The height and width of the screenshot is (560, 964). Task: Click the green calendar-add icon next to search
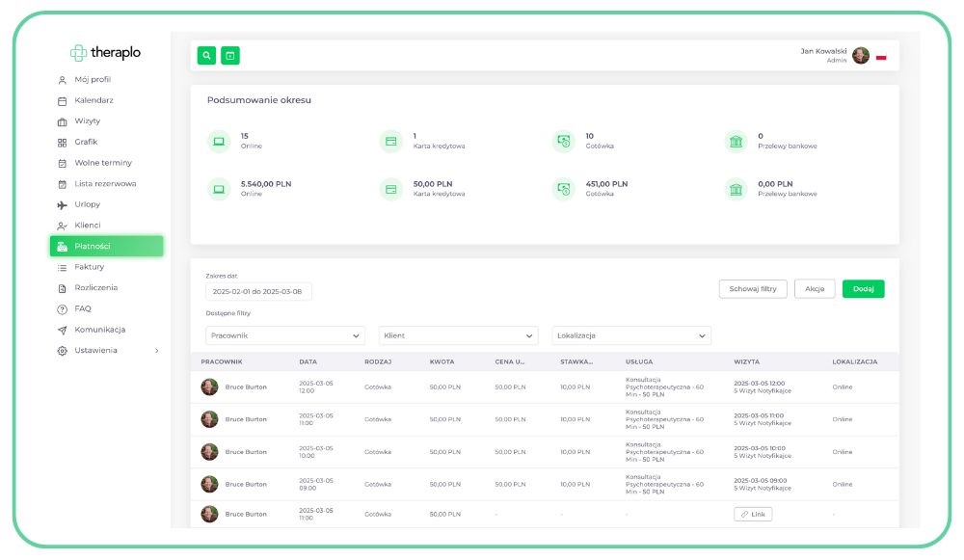[229, 56]
